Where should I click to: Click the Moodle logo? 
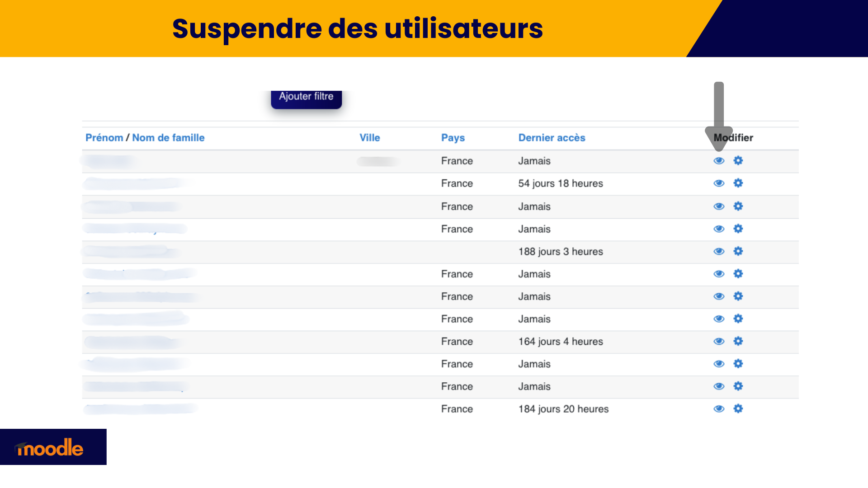pyautogui.click(x=50, y=448)
